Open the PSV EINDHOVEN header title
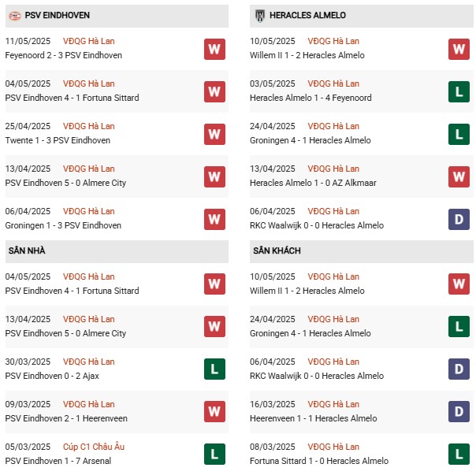476x475 pixels. pos(57,16)
